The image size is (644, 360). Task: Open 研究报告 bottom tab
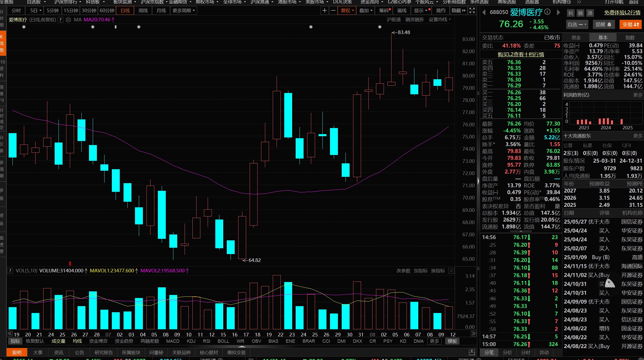103,353
